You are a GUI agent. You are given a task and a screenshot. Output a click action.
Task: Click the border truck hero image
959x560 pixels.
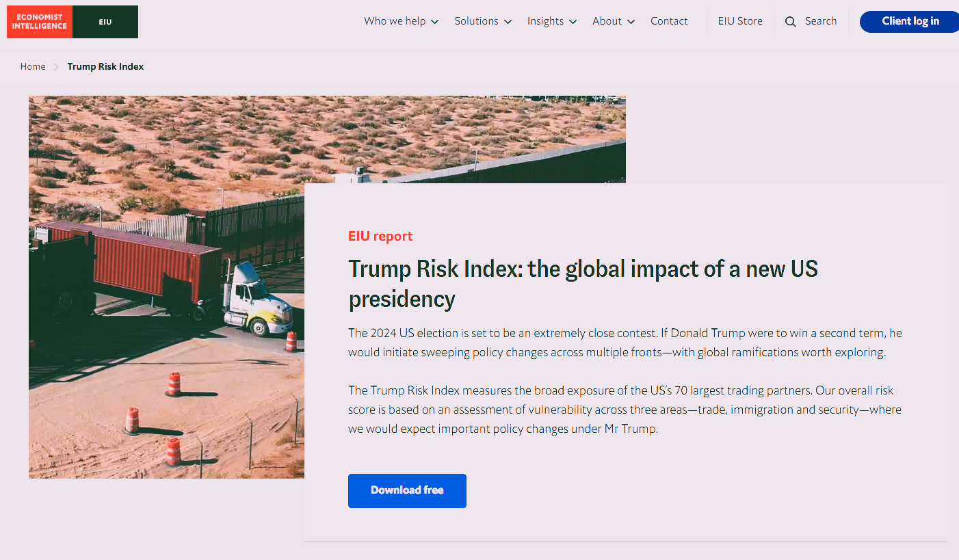(164, 287)
